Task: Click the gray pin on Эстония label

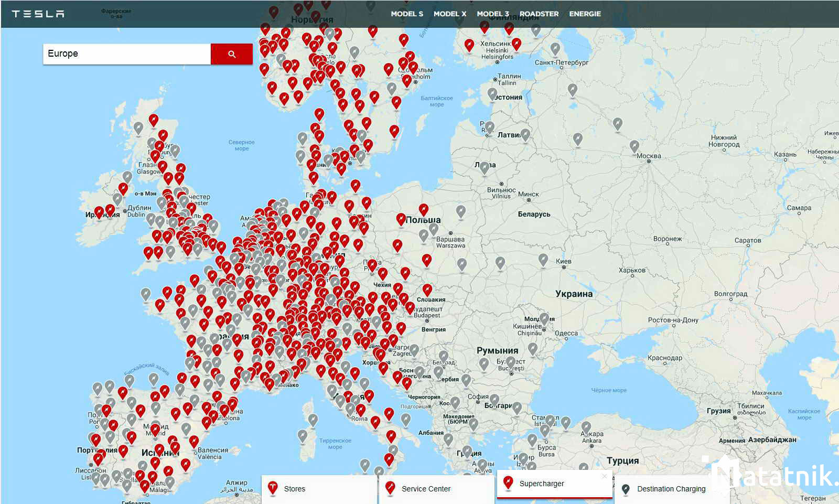Action: pos(492,93)
